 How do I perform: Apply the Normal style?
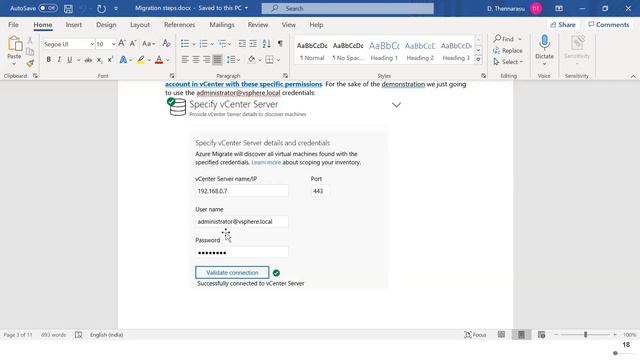[x=312, y=51]
